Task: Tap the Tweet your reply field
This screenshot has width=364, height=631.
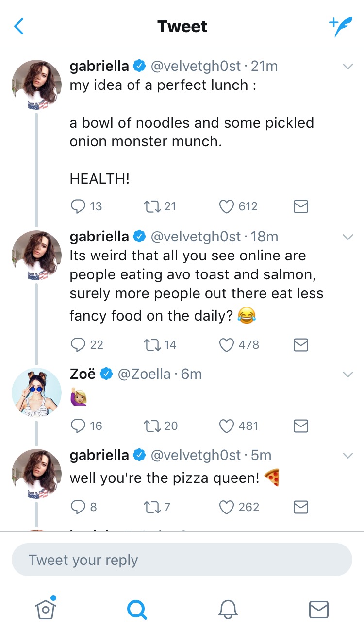Action: pyautogui.click(x=182, y=560)
